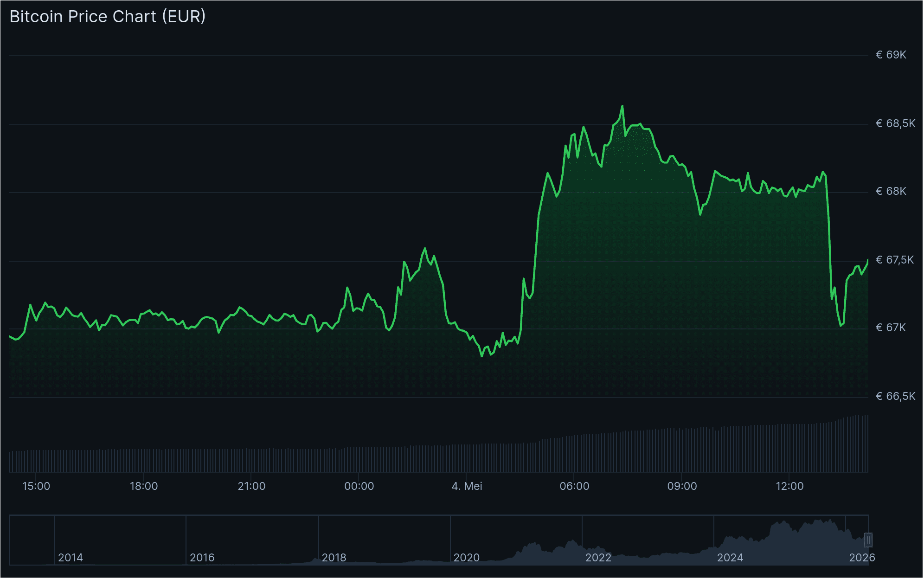Select the € 67K price axis label
The image size is (924, 579).
click(x=890, y=328)
